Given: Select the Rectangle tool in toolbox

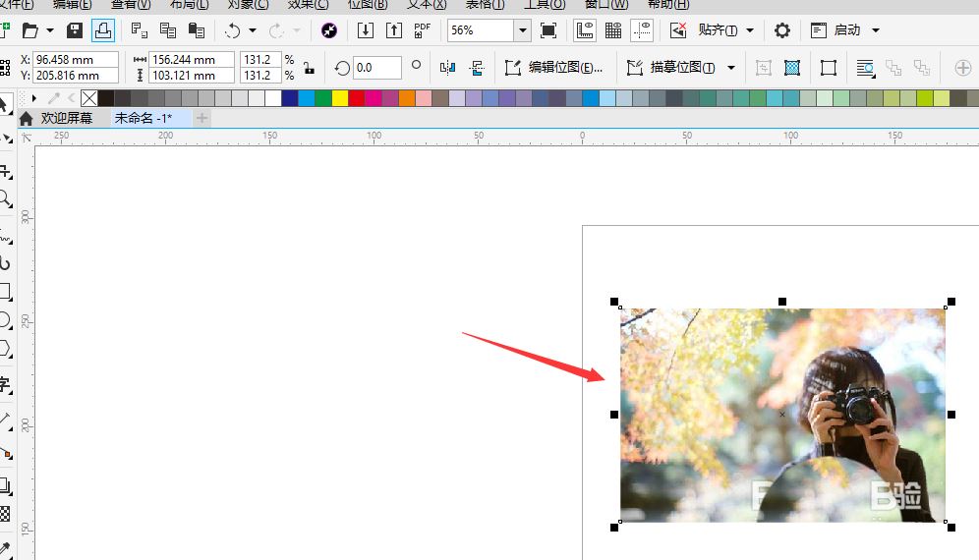Looking at the screenshot, I should tap(5, 292).
